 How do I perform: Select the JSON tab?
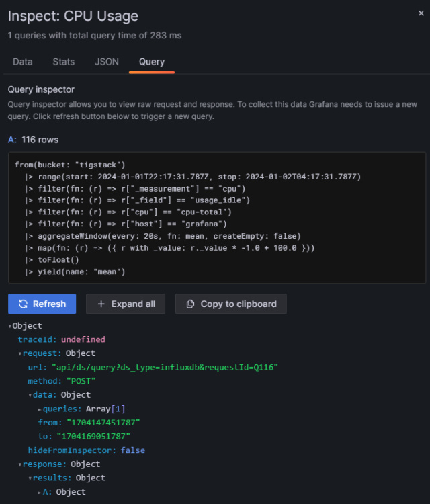click(107, 62)
